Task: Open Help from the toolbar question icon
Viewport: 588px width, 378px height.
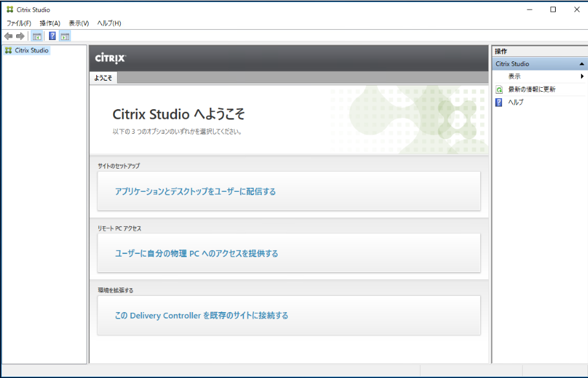Action: click(52, 36)
